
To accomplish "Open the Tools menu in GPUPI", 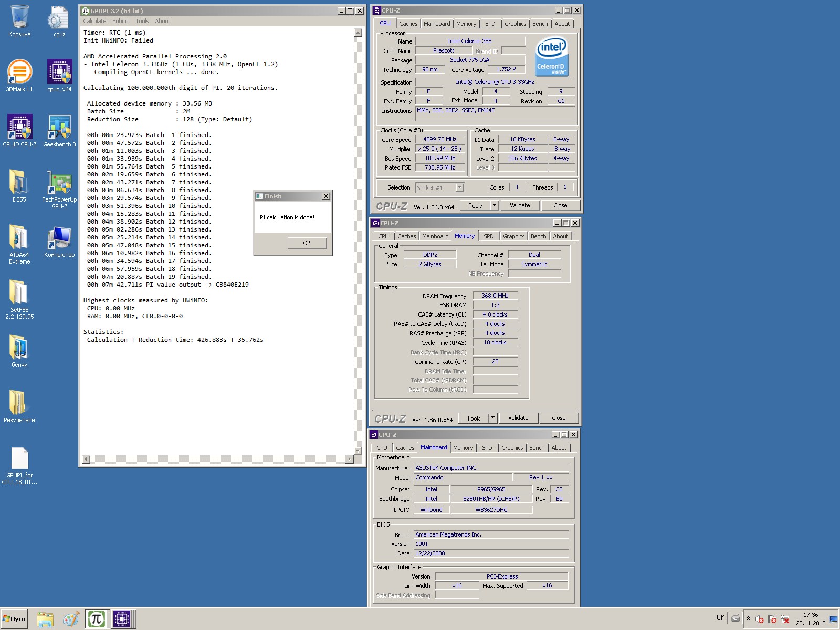I will coord(142,21).
